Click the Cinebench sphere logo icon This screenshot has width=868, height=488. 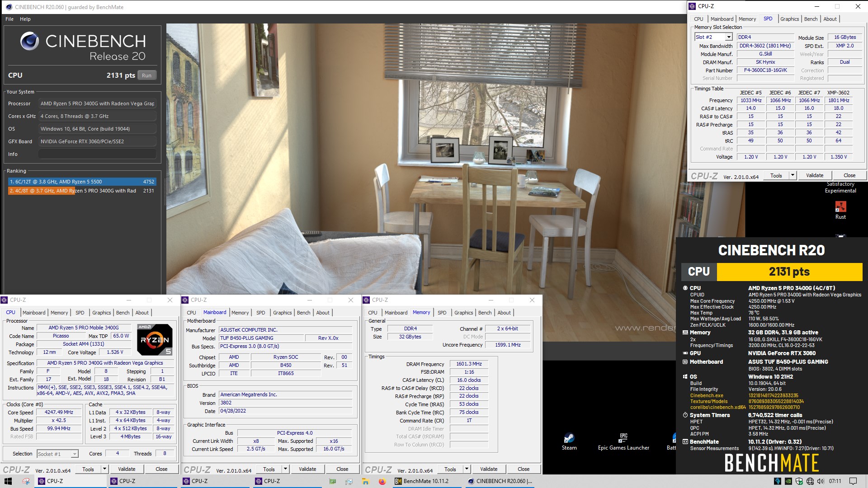pos(29,41)
